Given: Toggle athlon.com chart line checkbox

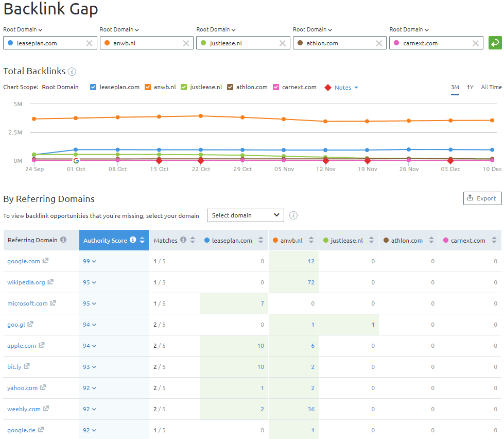Looking at the screenshot, I should [x=230, y=87].
